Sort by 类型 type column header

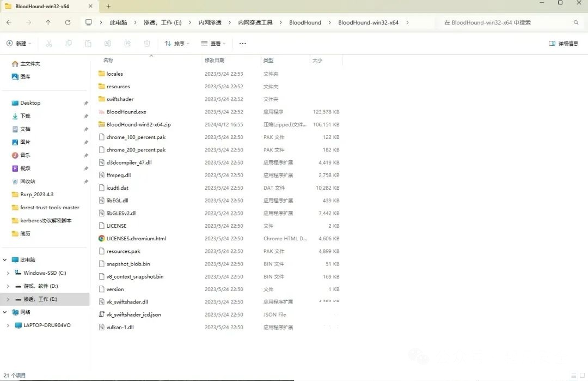click(x=268, y=60)
